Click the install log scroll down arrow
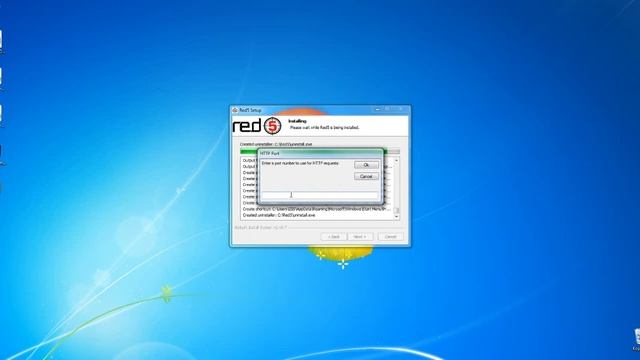Viewport: 640px width, 360px height. coord(396,217)
